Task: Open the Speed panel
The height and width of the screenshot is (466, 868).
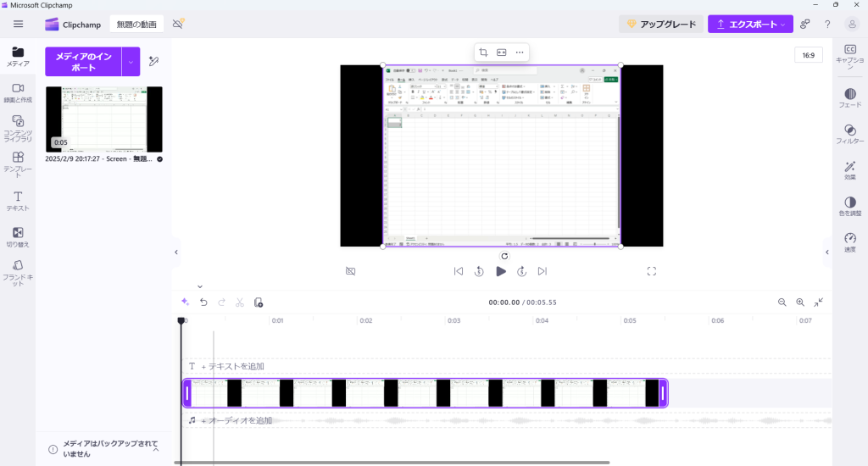Action: (850, 242)
